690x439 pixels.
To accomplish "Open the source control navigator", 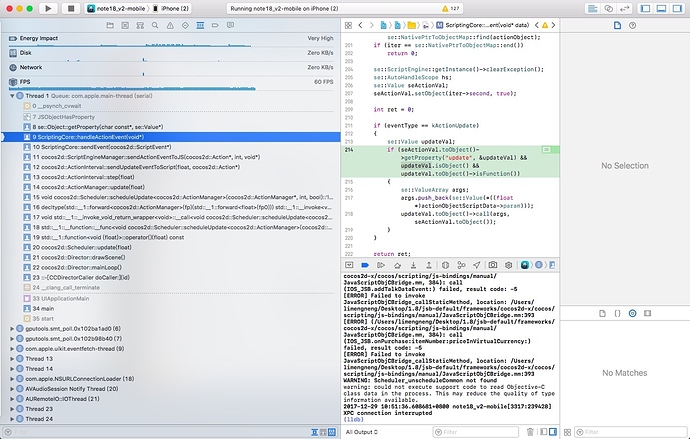I will [x=125, y=26].
